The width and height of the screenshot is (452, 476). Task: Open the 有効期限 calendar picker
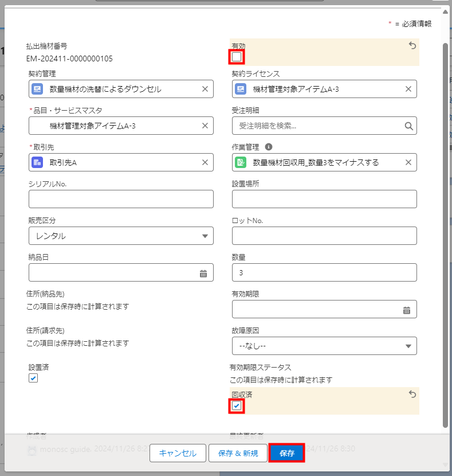(406, 310)
